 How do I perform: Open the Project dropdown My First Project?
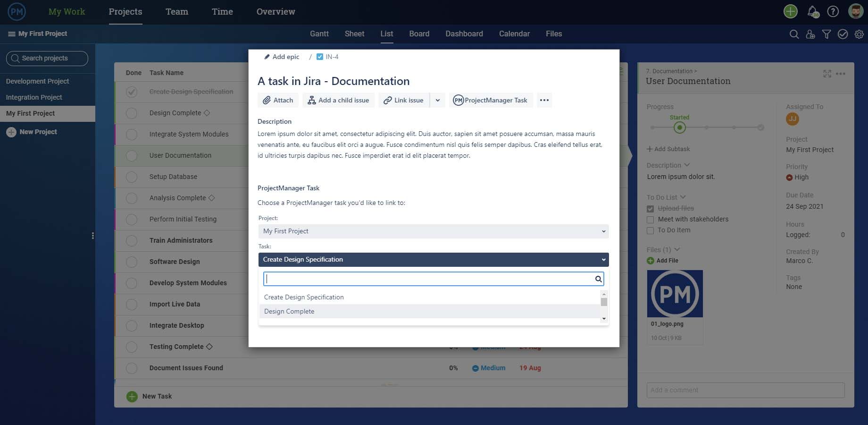(434, 231)
